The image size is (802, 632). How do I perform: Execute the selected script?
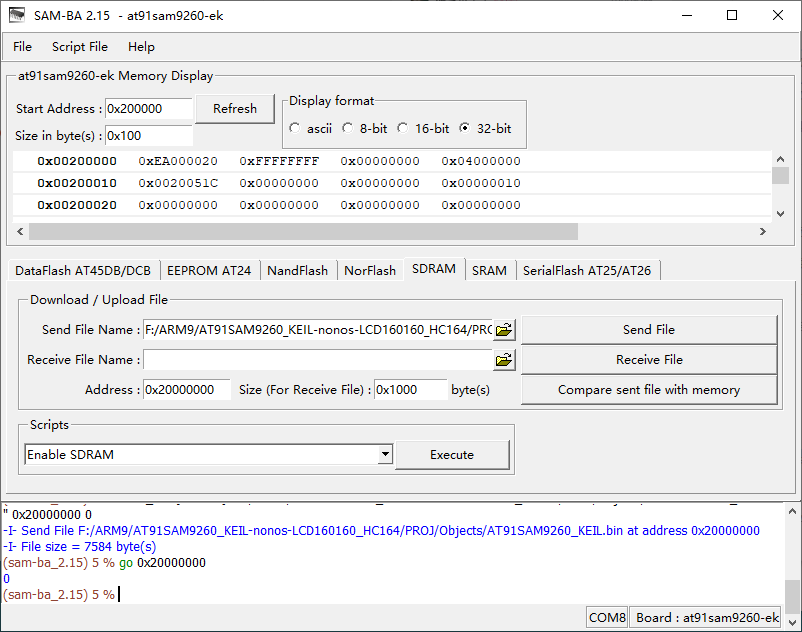452,455
